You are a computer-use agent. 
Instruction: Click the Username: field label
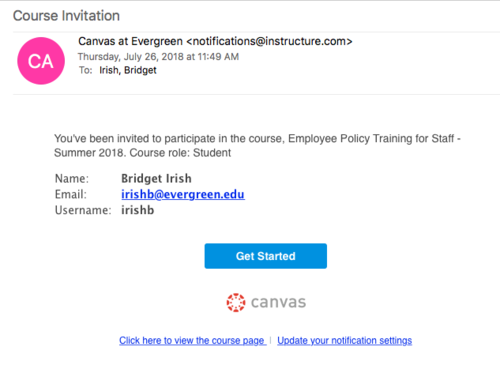[x=83, y=210]
